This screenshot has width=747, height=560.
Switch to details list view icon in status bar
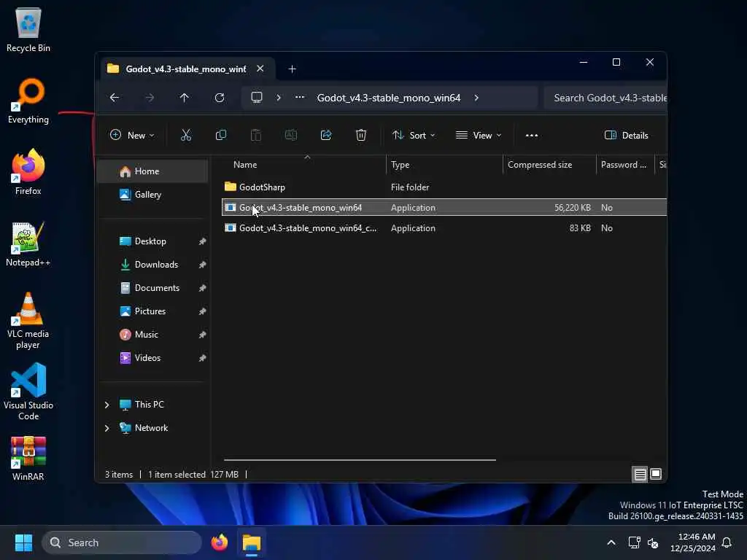coord(640,474)
